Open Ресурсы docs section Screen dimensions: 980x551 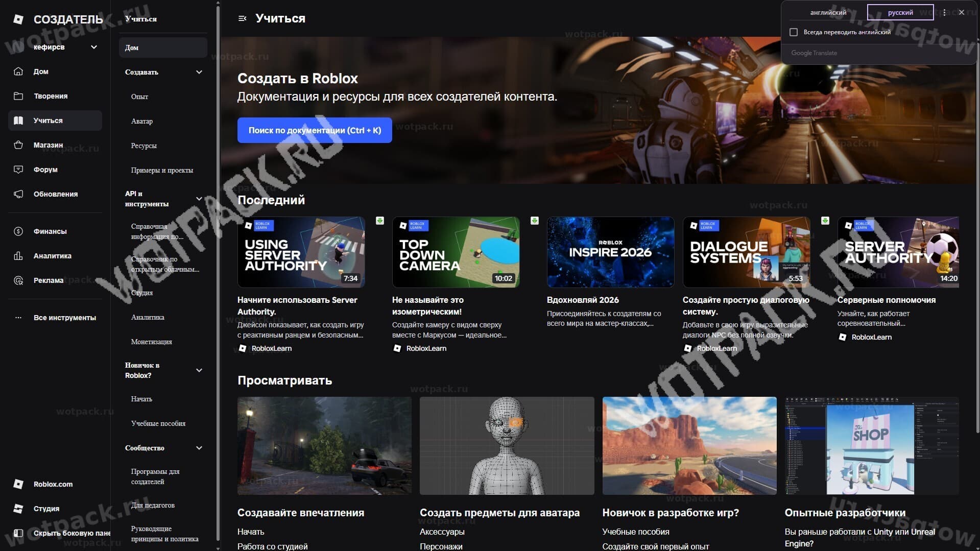pyautogui.click(x=144, y=146)
